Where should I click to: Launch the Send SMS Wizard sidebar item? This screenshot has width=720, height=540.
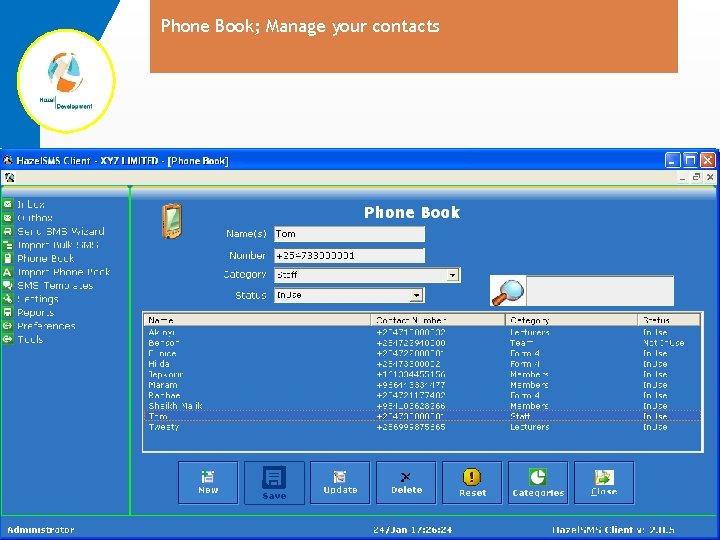[x=61, y=231]
